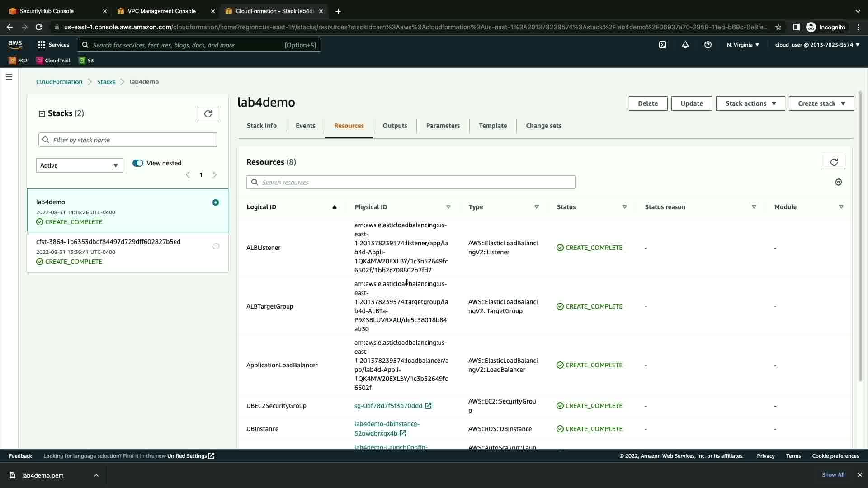Refresh the Stacks list

(208, 114)
